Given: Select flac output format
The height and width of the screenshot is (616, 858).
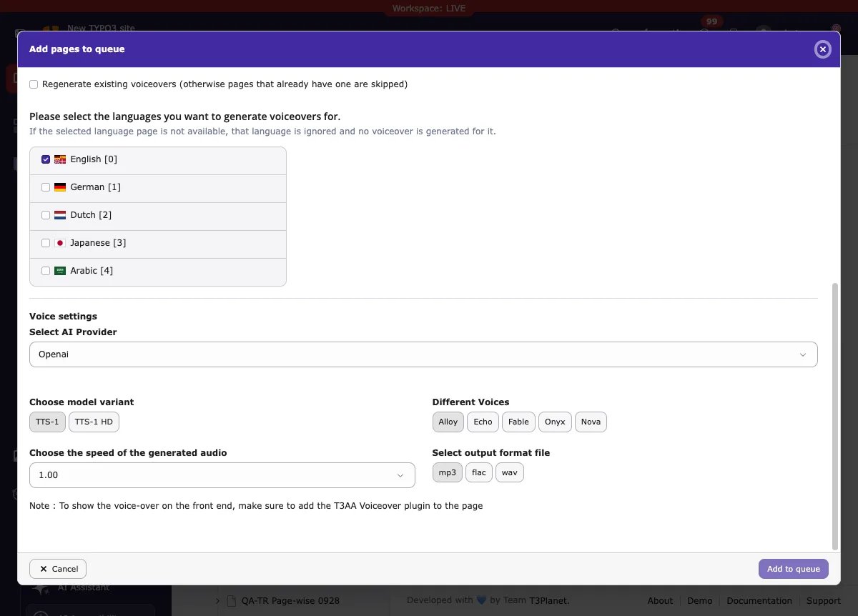Looking at the screenshot, I should (x=479, y=473).
